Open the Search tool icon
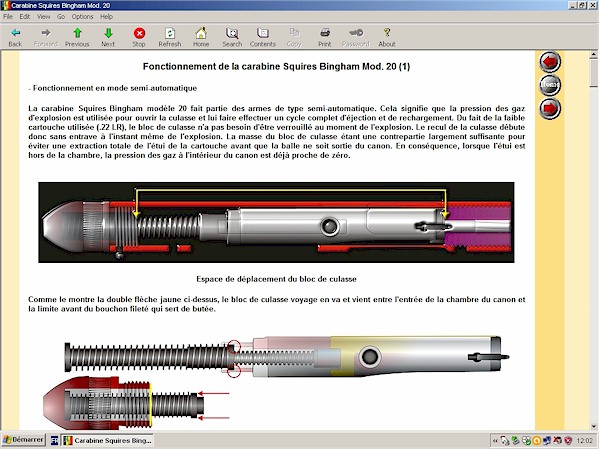This screenshot has height=450, width=600. click(232, 33)
